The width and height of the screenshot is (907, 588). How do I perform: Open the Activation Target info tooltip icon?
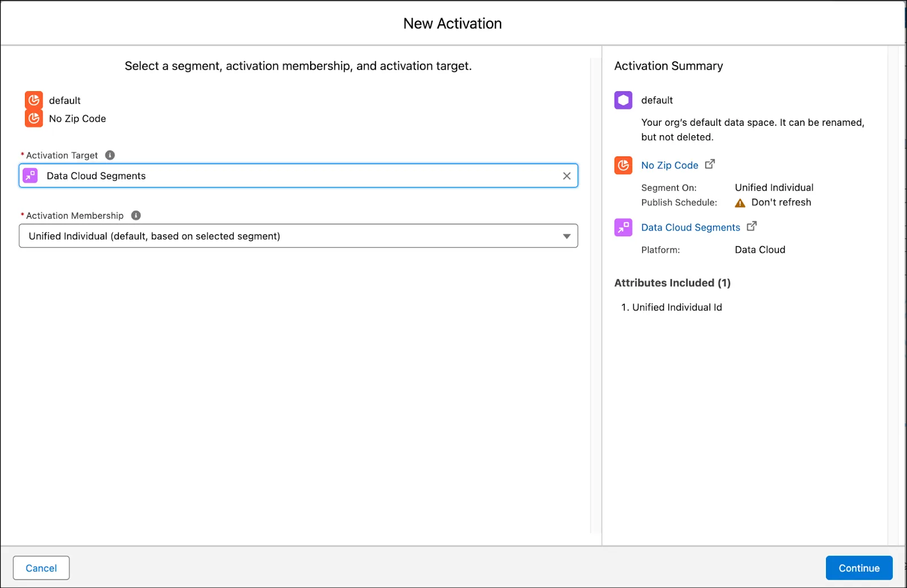click(110, 155)
